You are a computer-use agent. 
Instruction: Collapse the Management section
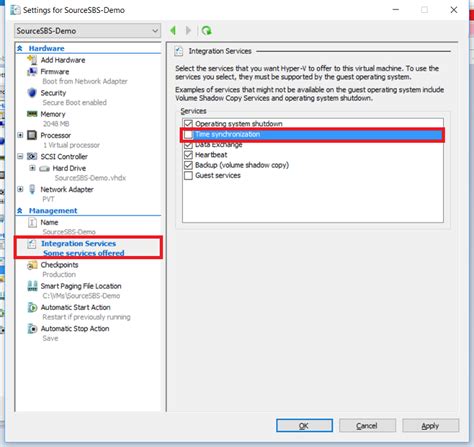tap(20, 211)
